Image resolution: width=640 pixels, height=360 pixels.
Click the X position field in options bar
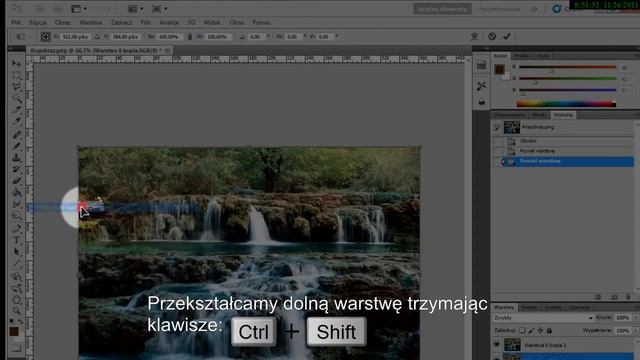click(75, 37)
